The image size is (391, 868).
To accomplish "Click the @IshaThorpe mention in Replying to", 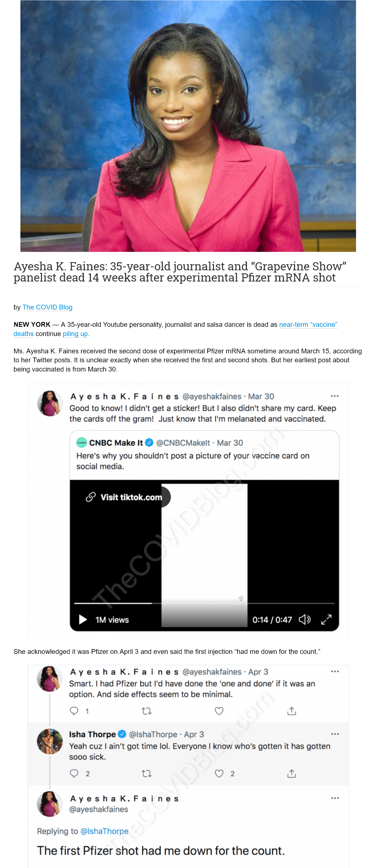I will click(105, 831).
